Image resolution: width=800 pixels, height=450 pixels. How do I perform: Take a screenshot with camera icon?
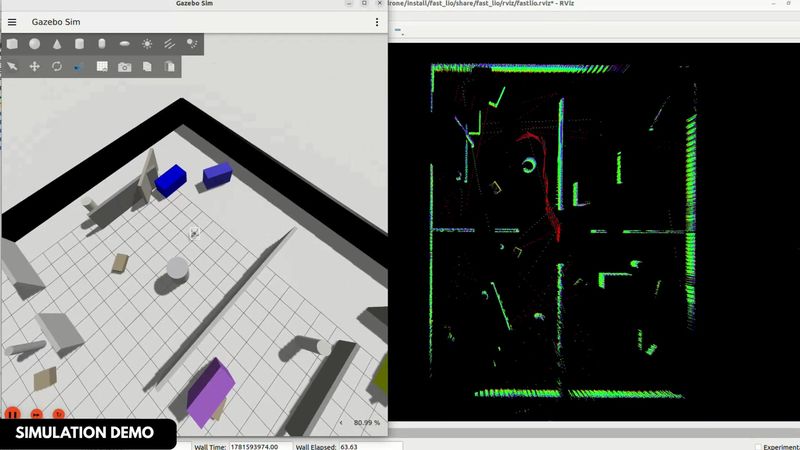click(124, 67)
